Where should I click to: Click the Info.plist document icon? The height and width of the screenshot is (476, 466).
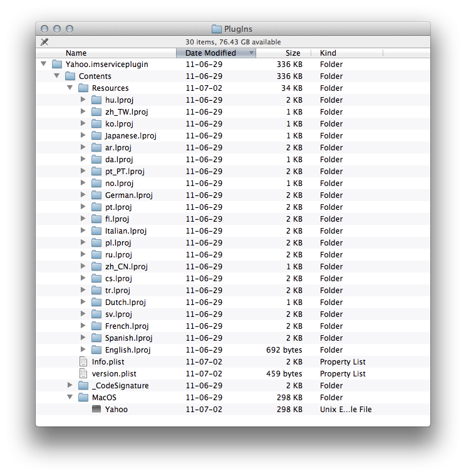[83, 361]
